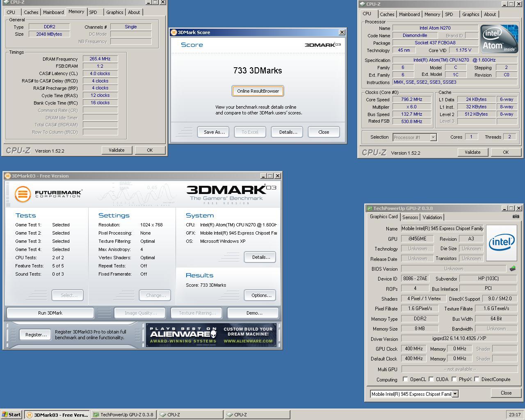525x420 pixels.
Task: Click the CPU Specification field in CPU-Z
Action: (455, 60)
